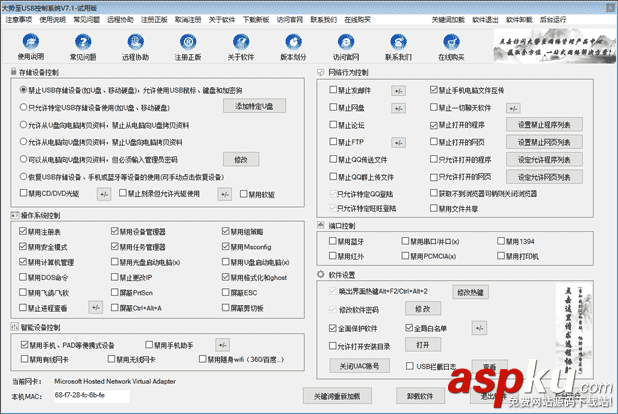Click the +/- button beside 禁止网盘
This screenshot has width=618, height=414.
tap(398, 108)
